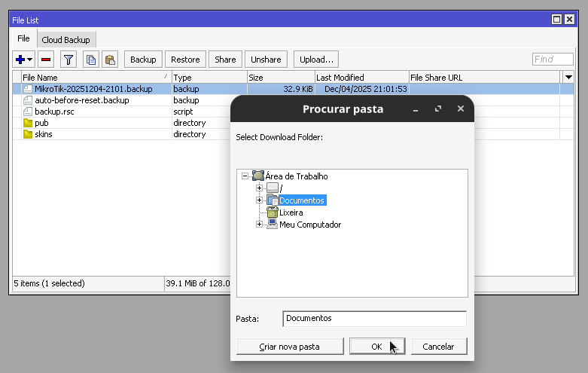Image resolution: width=588 pixels, height=373 pixels.
Task: Expand the root slash drive node
Action: coord(259,188)
